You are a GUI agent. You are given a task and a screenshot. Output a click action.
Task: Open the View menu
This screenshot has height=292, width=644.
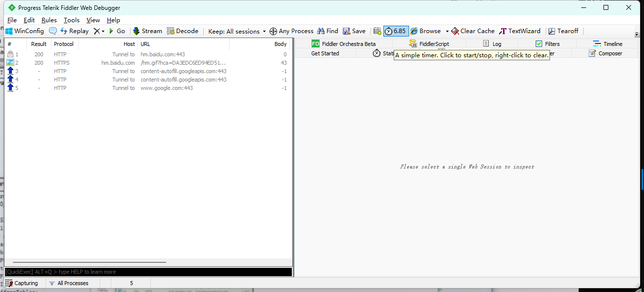pyautogui.click(x=93, y=20)
